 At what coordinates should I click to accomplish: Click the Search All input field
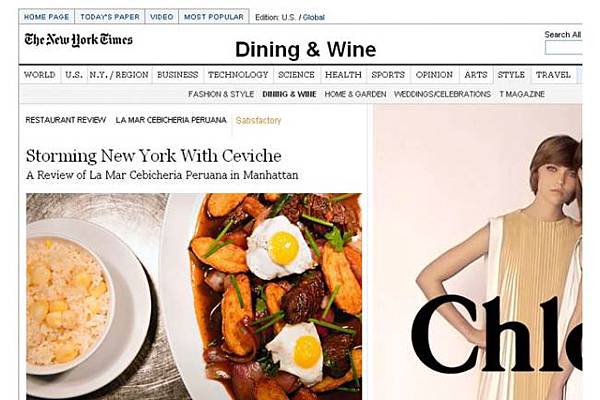click(x=564, y=48)
